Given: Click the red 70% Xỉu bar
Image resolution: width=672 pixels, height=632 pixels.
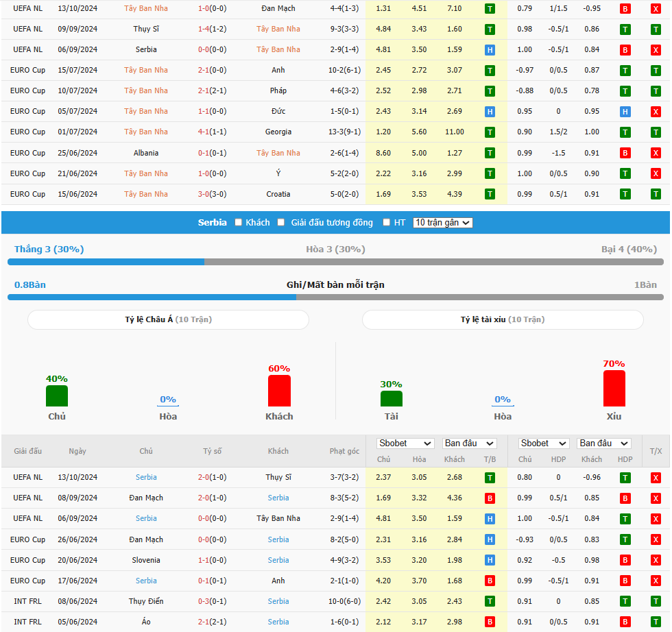Looking at the screenshot, I should (614, 388).
